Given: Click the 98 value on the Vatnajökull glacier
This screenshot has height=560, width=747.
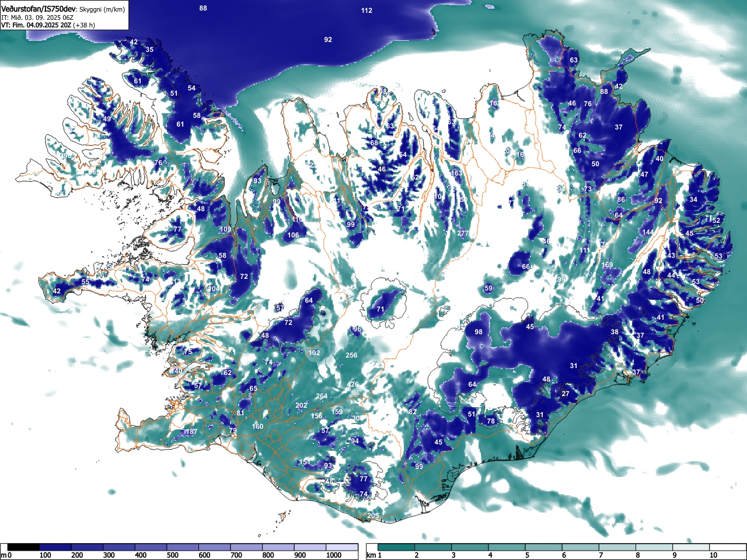Looking at the screenshot, I should click(x=479, y=332).
